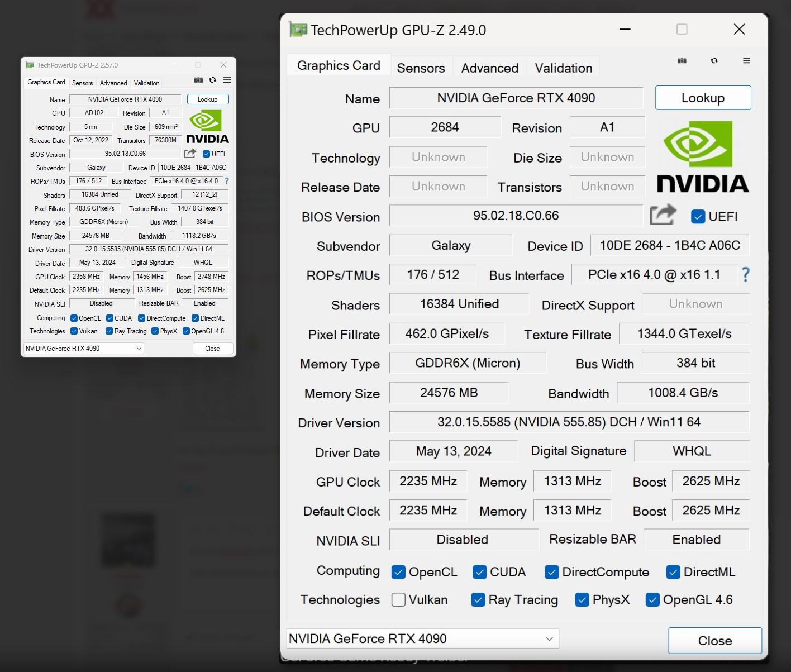Image resolution: width=791 pixels, height=672 pixels.
Task: Switch to the Advanced tab in GPU-Z 2.57.0
Action: click(113, 83)
